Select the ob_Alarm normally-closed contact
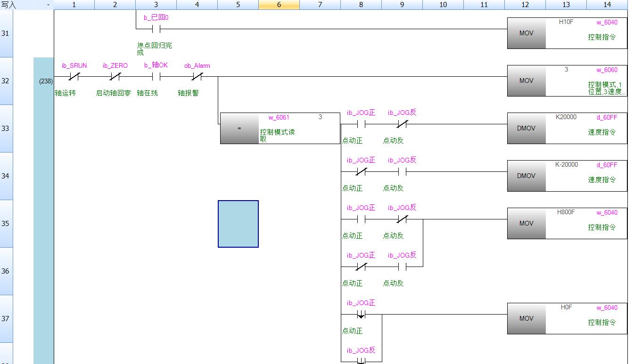 click(x=197, y=77)
